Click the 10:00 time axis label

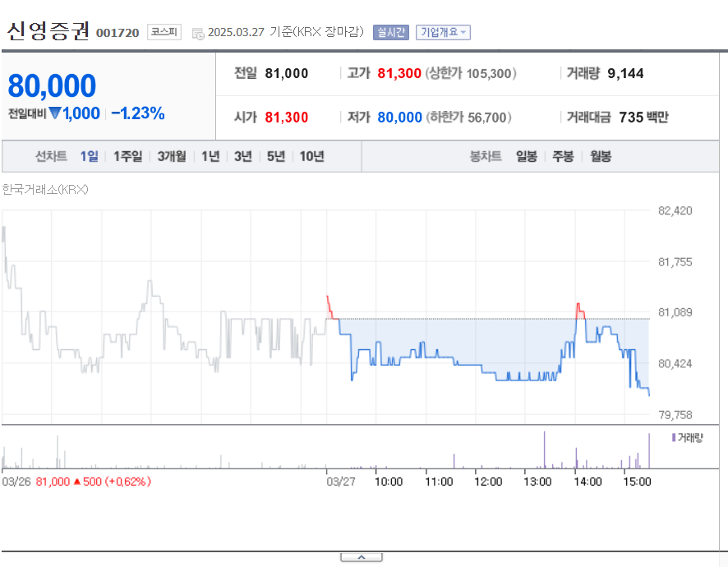[x=389, y=482]
